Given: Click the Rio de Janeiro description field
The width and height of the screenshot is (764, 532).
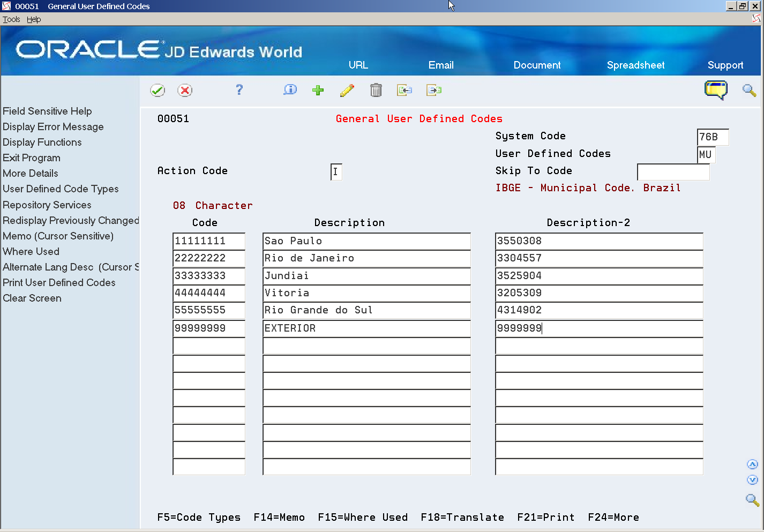Looking at the screenshot, I should [366, 258].
